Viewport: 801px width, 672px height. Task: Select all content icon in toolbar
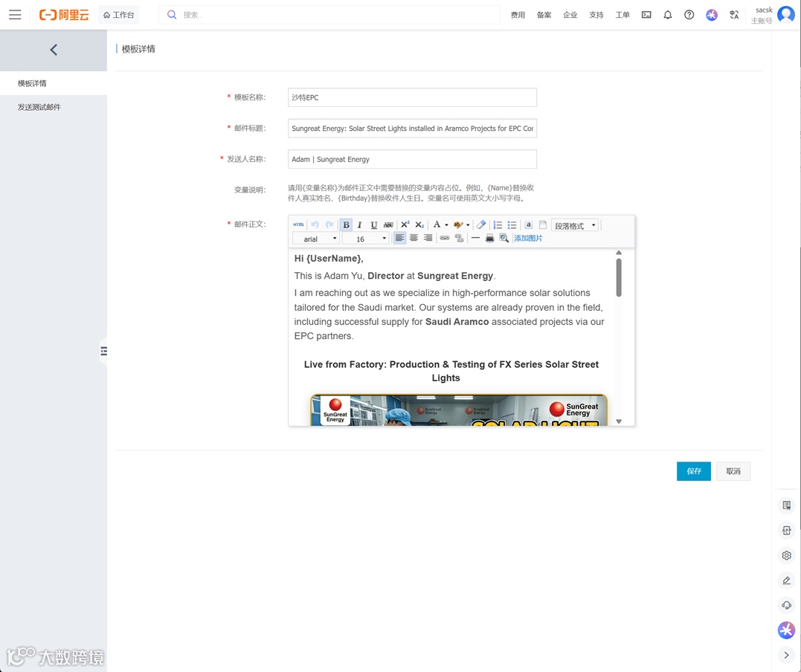[x=529, y=224]
